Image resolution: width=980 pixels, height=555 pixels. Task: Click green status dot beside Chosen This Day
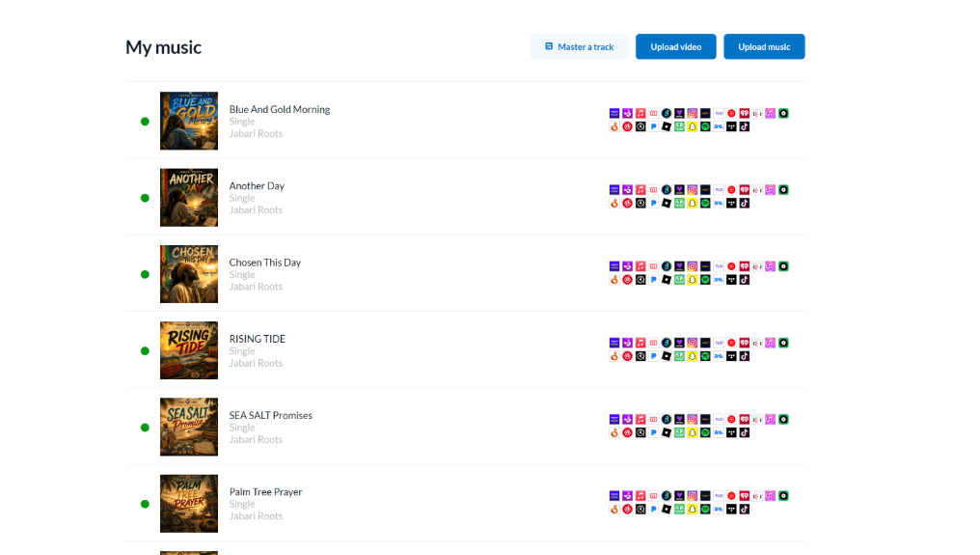click(x=145, y=274)
